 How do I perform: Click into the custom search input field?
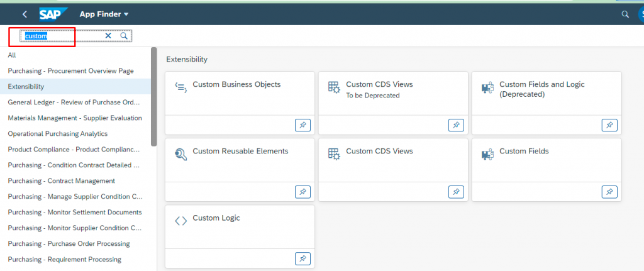(x=62, y=36)
